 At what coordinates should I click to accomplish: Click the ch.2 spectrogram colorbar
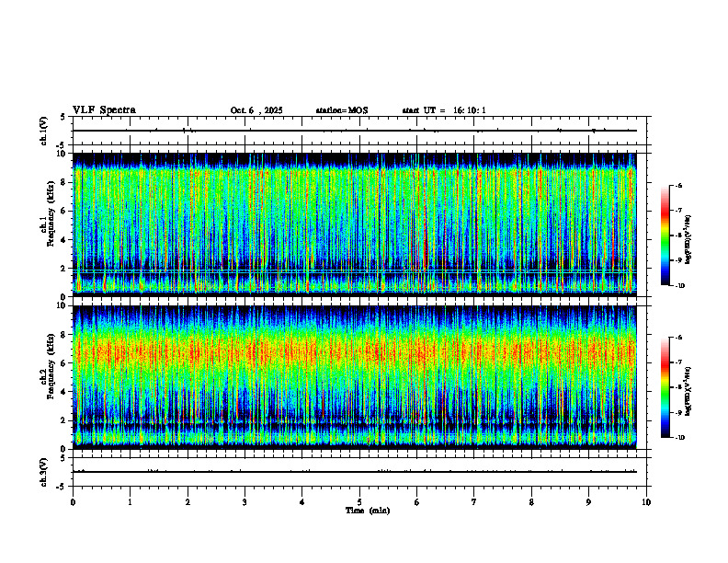click(665, 387)
